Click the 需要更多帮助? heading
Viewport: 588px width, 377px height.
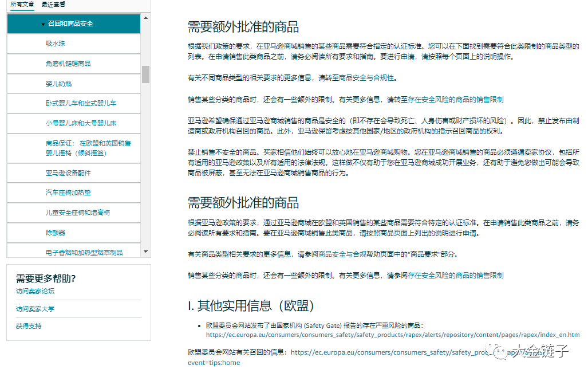click(x=46, y=278)
